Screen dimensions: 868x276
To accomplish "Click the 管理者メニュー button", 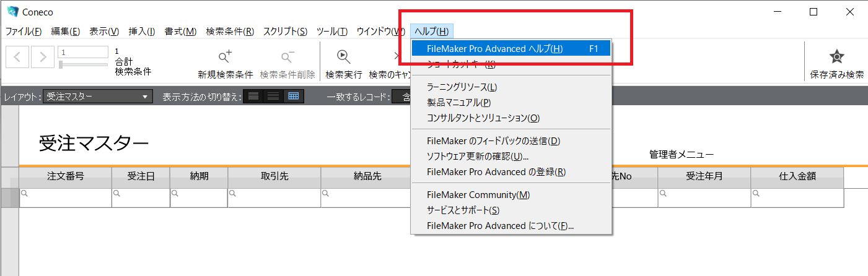I will pyautogui.click(x=682, y=155).
